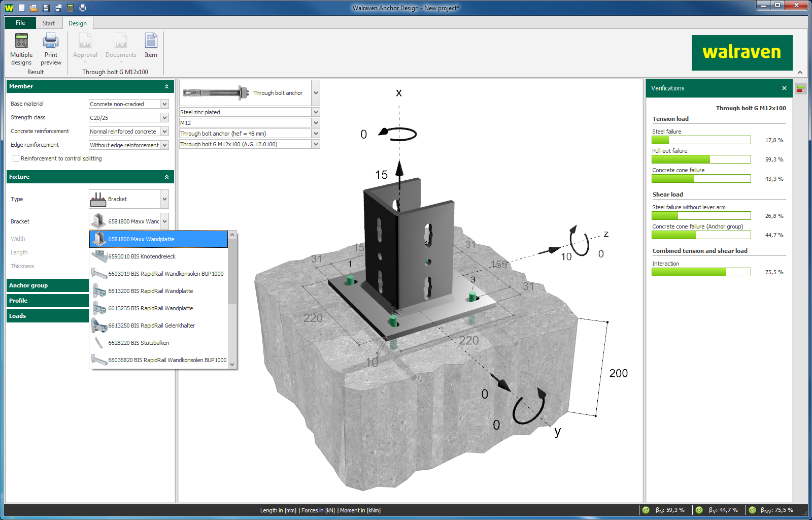Open the fixture Type dropdown
This screenshot has width=812, height=520.
164,199
